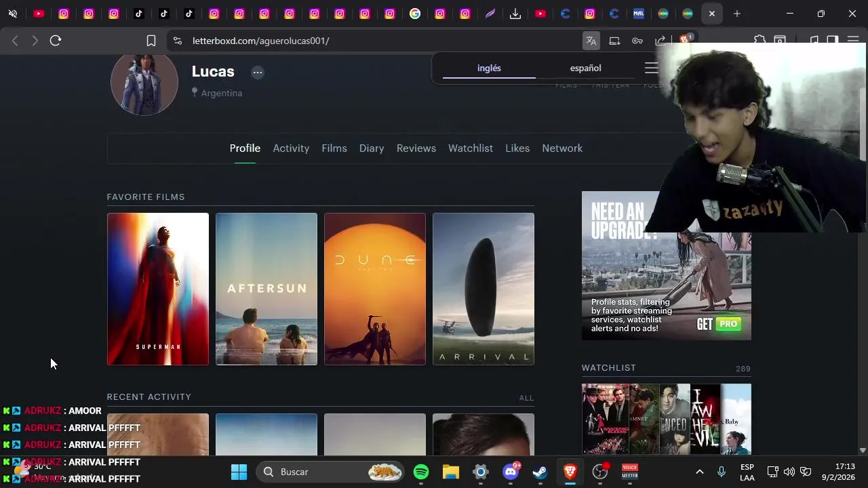The height and width of the screenshot is (488, 868).
Task: Select the Profile tab
Action: 245,148
